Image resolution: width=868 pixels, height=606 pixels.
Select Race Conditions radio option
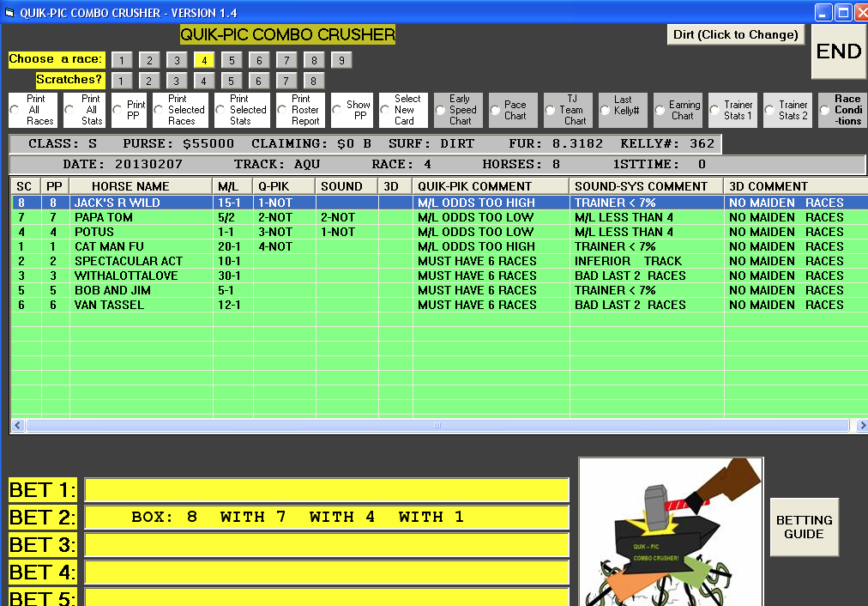point(825,110)
